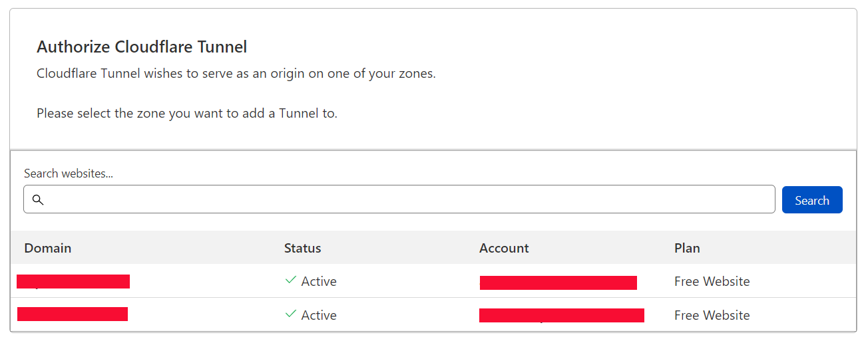Focus the Search websites input field
The image size is (868, 345).
[399, 199]
